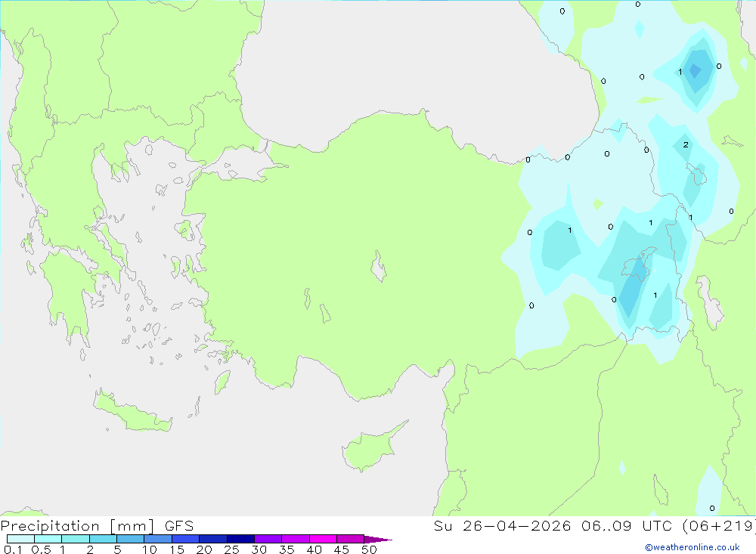Pick the 5–10 mm legend color swatch

130,539
